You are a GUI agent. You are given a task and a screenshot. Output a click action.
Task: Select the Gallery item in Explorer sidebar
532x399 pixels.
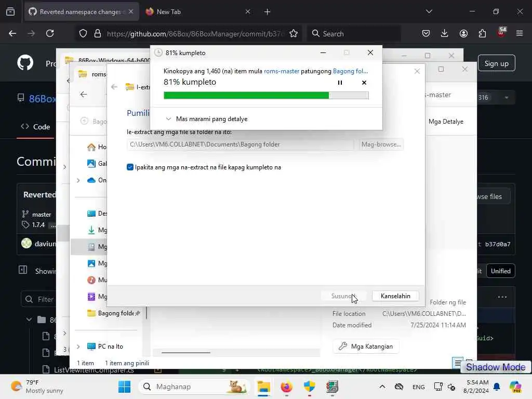coord(97,164)
